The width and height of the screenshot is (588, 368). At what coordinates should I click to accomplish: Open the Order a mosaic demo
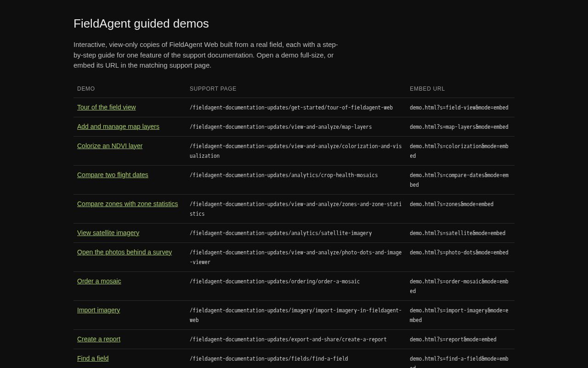[99, 281]
